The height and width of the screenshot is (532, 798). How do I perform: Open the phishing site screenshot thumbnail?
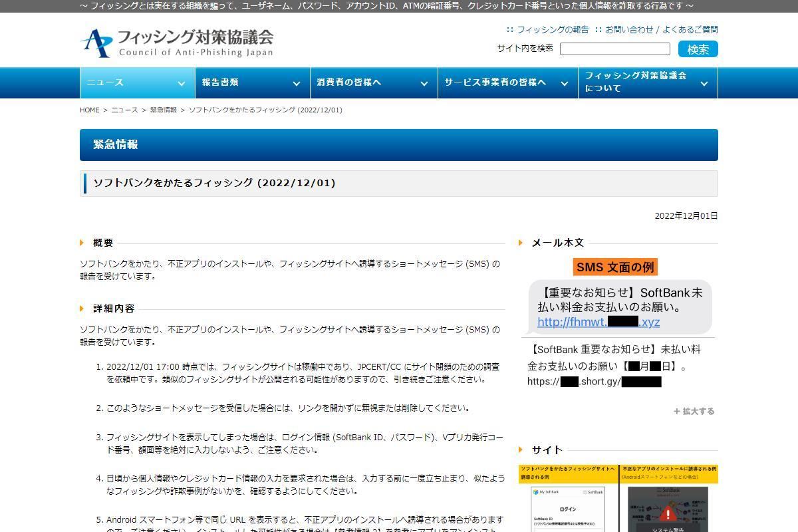click(x=618, y=498)
